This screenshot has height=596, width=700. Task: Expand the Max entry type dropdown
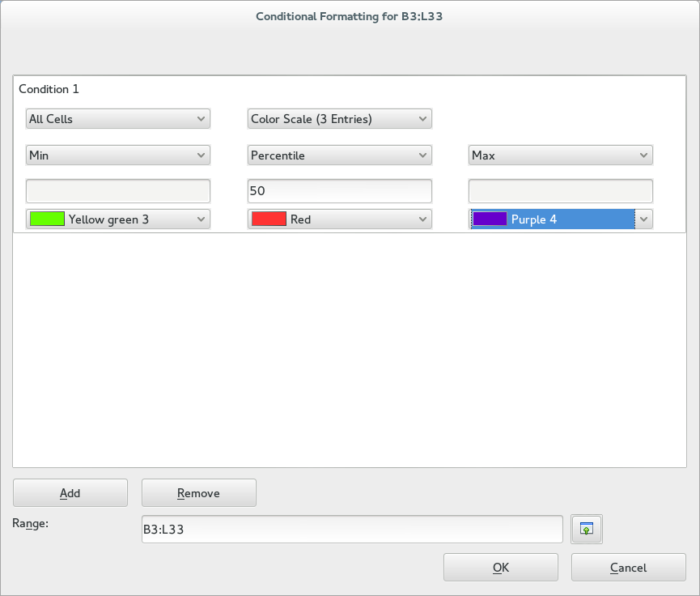pyautogui.click(x=560, y=155)
